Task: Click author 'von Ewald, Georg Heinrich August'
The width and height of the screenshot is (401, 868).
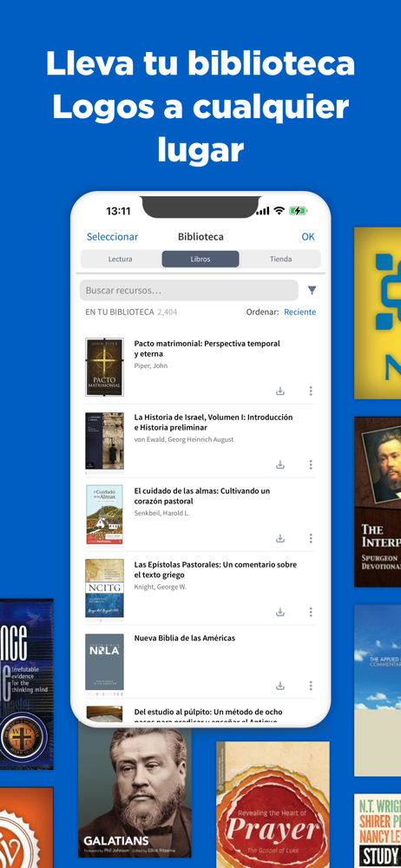Action: click(184, 439)
